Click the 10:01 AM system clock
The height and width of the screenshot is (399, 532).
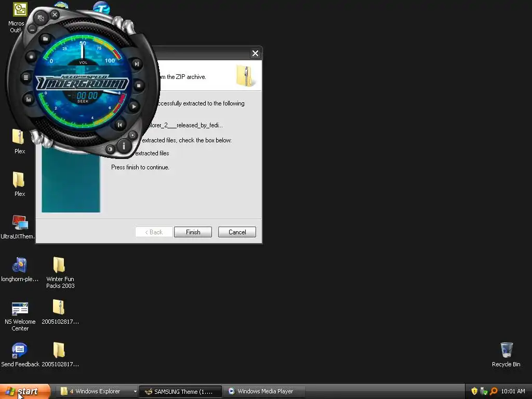513,391
